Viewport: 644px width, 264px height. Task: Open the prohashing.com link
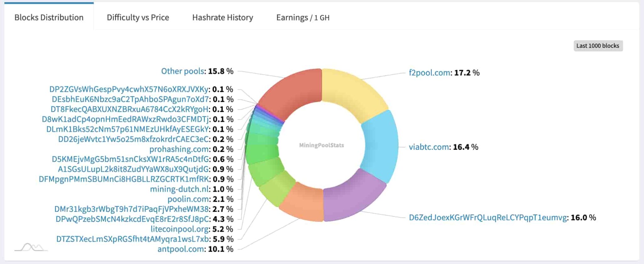click(179, 149)
